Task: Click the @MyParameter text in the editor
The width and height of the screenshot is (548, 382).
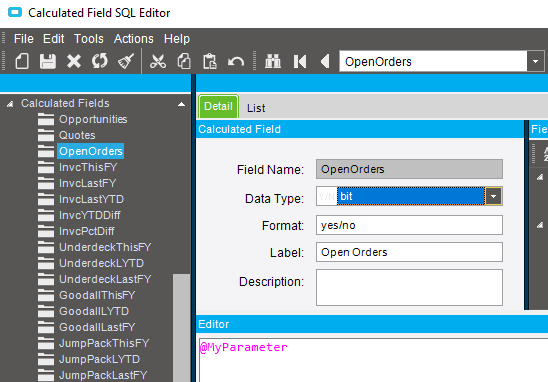Action: (x=244, y=347)
